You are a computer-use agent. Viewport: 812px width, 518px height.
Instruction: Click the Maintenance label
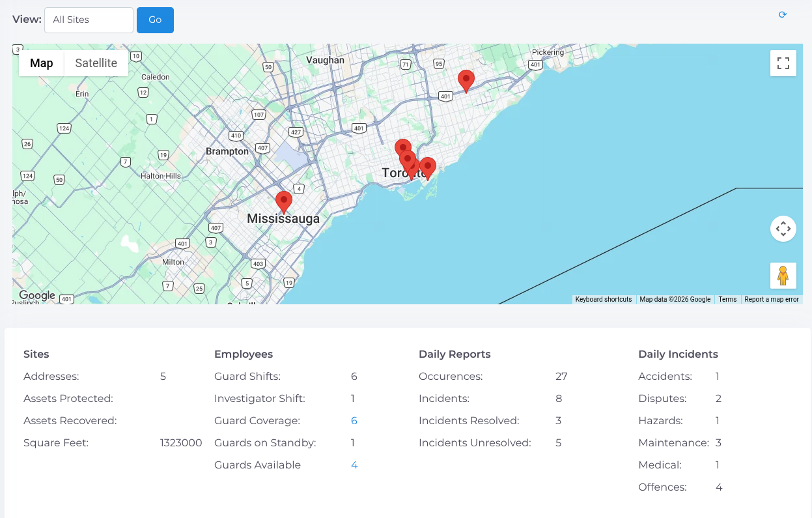[x=673, y=443]
